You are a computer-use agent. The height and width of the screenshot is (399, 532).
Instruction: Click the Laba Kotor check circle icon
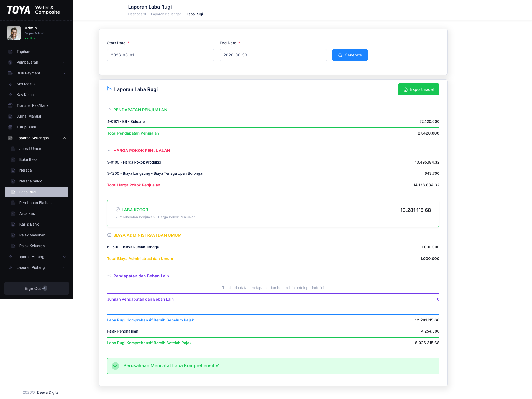tap(118, 209)
